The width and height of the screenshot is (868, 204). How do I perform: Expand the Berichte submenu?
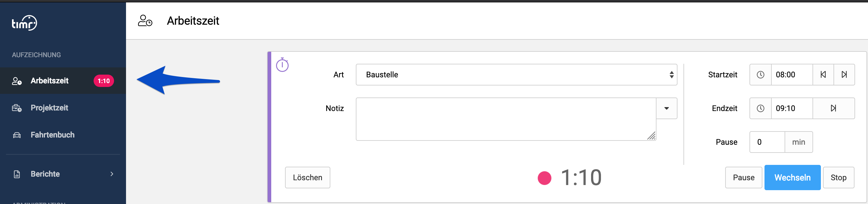click(63, 174)
